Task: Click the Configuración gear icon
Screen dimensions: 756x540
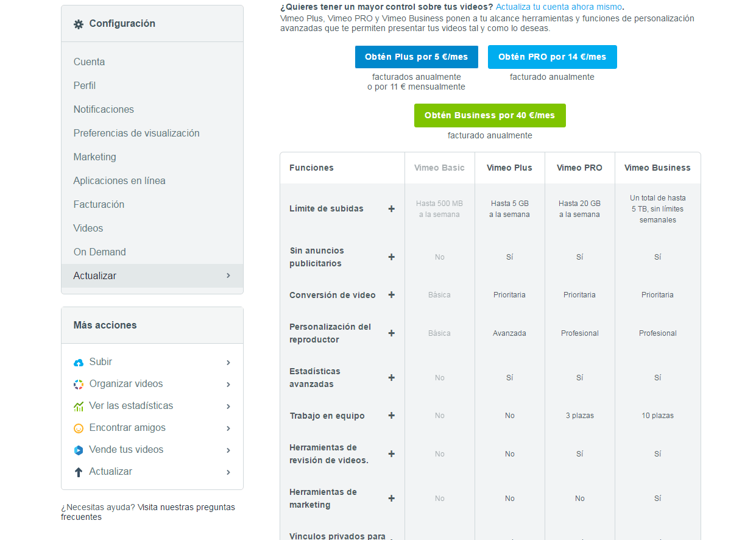Action: 79,24
